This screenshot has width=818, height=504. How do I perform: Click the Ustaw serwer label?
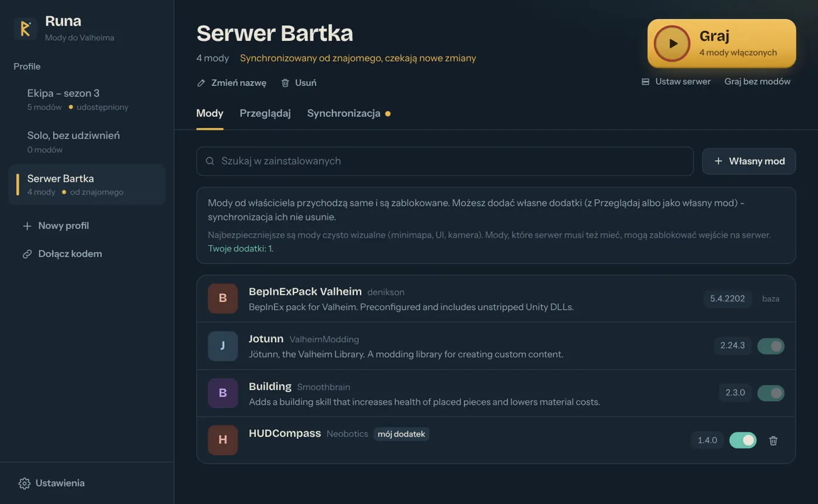[x=682, y=82]
